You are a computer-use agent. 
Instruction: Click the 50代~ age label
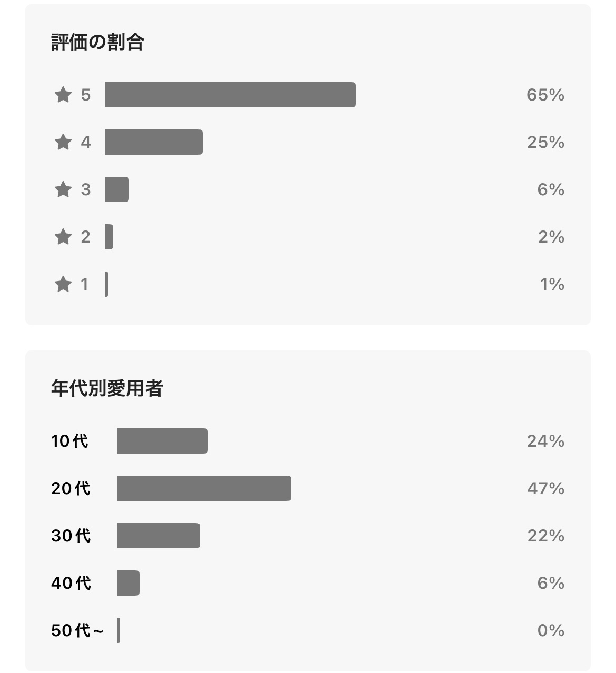(77, 630)
